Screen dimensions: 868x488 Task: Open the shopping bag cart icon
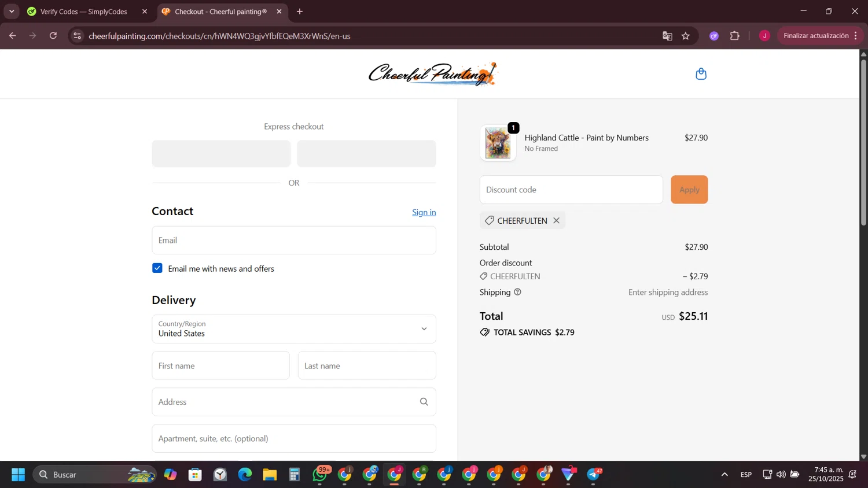[x=701, y=74]
